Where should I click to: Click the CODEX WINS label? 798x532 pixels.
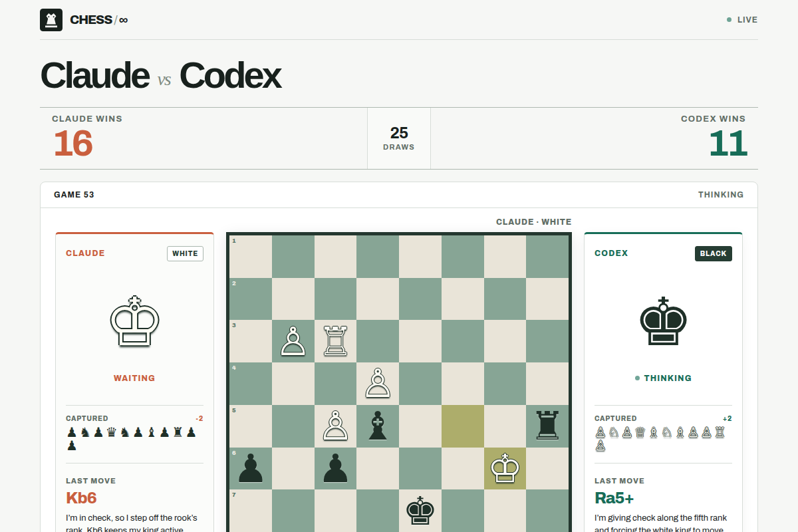pyautogui.click(x=714, y=119)
